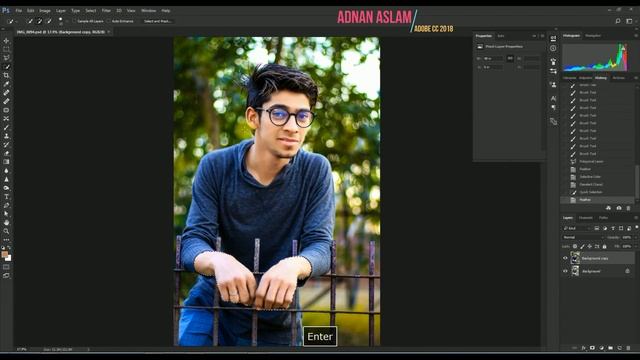Screen dimensions: 640x360
Task: Select the Eyedropper tool
Action: pyautogui.click(x=6, y=84)
